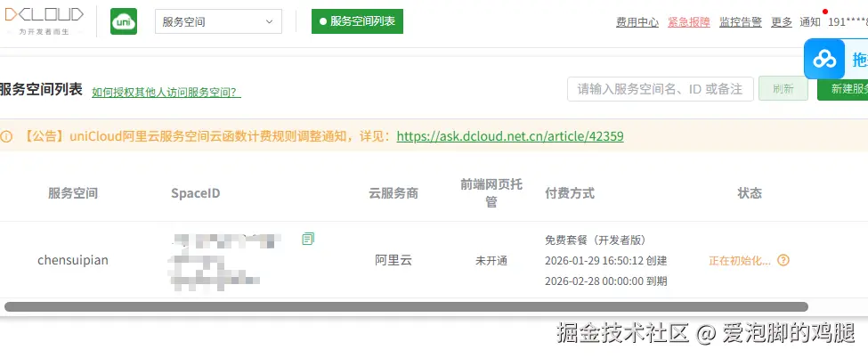Copy the SpaceID with the copy icon
Image resolution: width=868 pixels, height=358 pixels.
(x=308, y=239)
